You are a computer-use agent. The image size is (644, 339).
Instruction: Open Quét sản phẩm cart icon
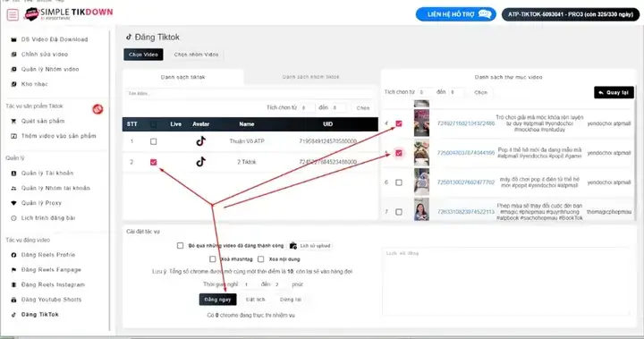point(13,121)
